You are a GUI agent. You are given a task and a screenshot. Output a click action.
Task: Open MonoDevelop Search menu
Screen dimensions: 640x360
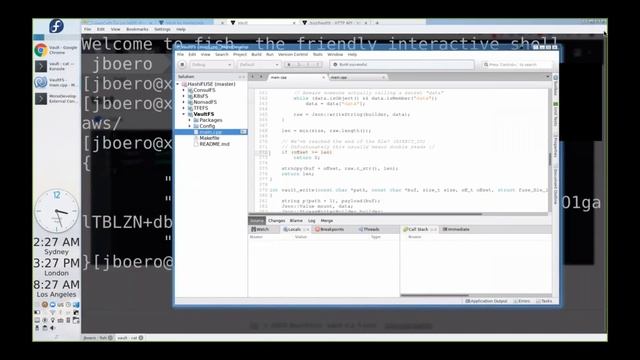click(x=222, y=54)
